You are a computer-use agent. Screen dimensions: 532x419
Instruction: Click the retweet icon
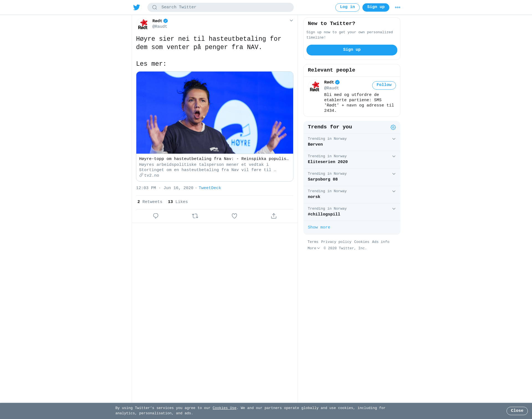click(x=195, y=216)
